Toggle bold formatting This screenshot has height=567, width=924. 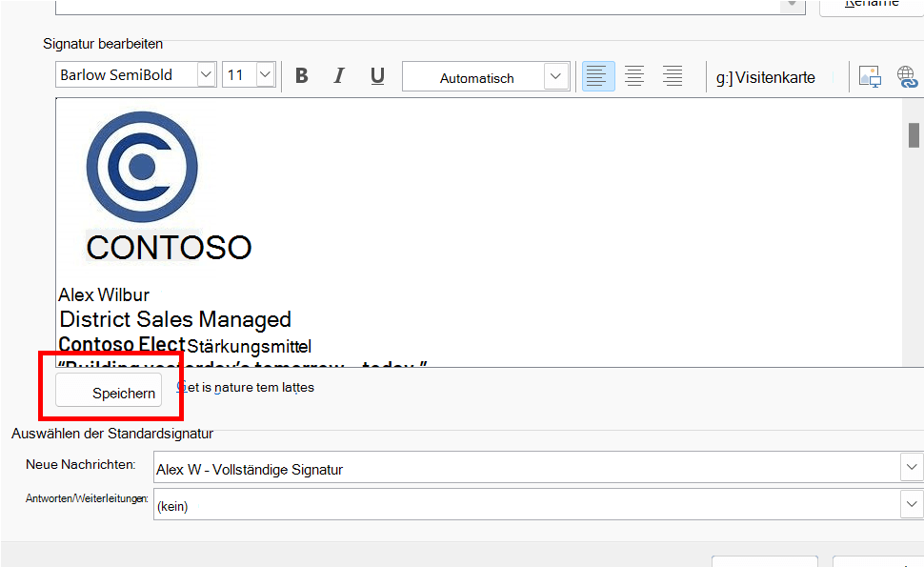[x=302, y=75]
